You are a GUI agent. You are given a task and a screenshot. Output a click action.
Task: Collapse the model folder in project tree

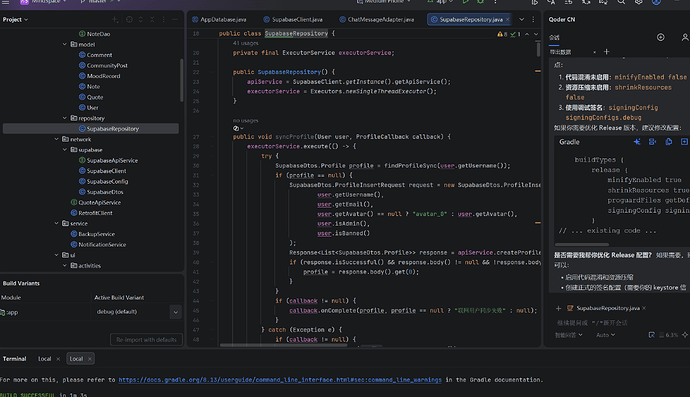click(65, 44)
